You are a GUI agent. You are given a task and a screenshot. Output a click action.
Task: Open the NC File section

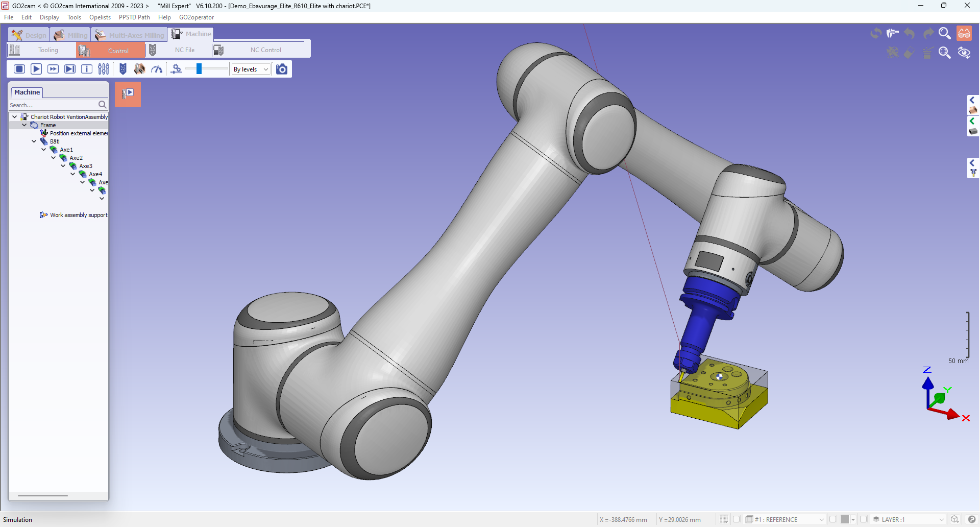[x=178, y=50]
